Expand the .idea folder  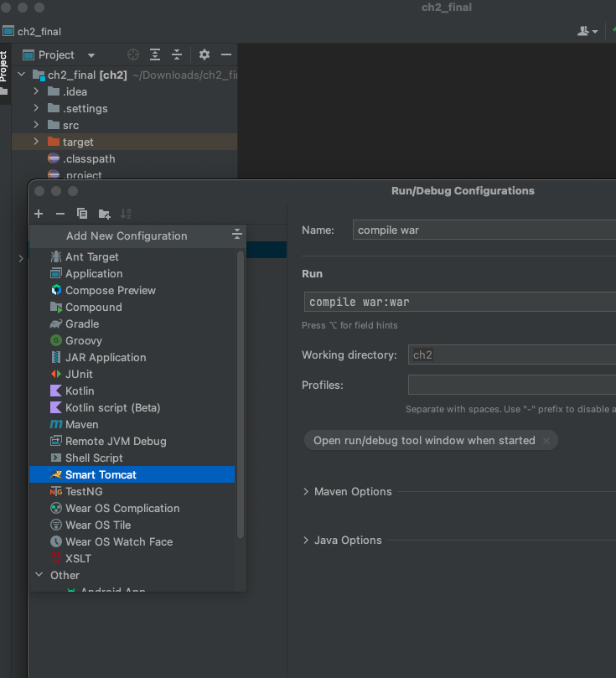[x=36, y=91]
